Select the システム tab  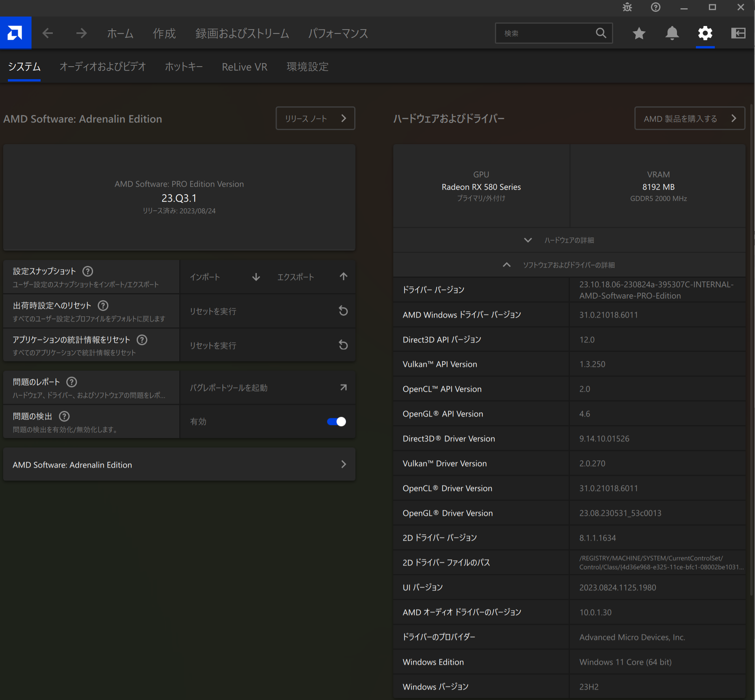tap(24, 67)
